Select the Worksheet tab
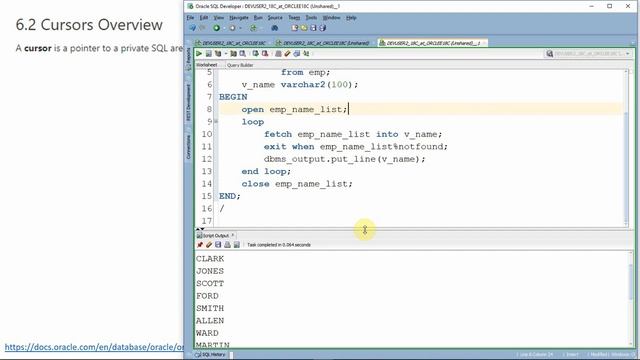Image resolution: width=640 pixels, height=360 pixels. (207, 65)
